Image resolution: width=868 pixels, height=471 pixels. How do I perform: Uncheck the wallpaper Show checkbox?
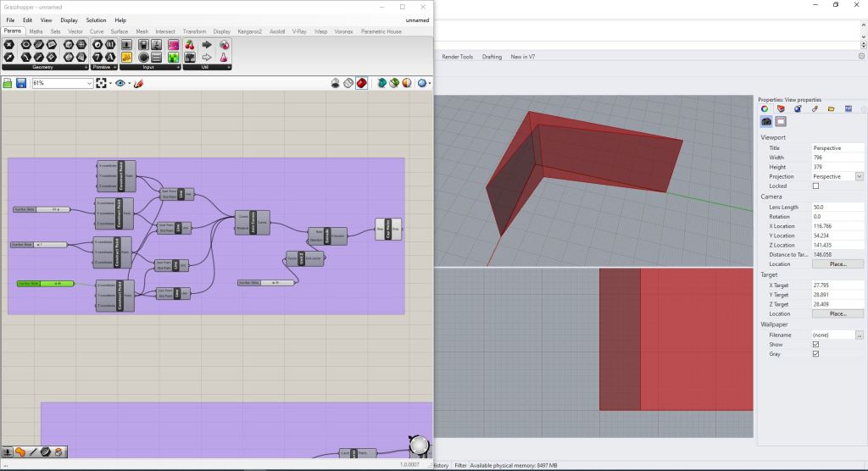click(815, 344)
